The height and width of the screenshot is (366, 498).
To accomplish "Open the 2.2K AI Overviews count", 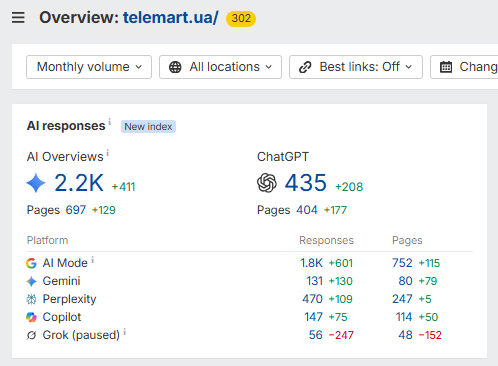I will [x=79, y=183].
